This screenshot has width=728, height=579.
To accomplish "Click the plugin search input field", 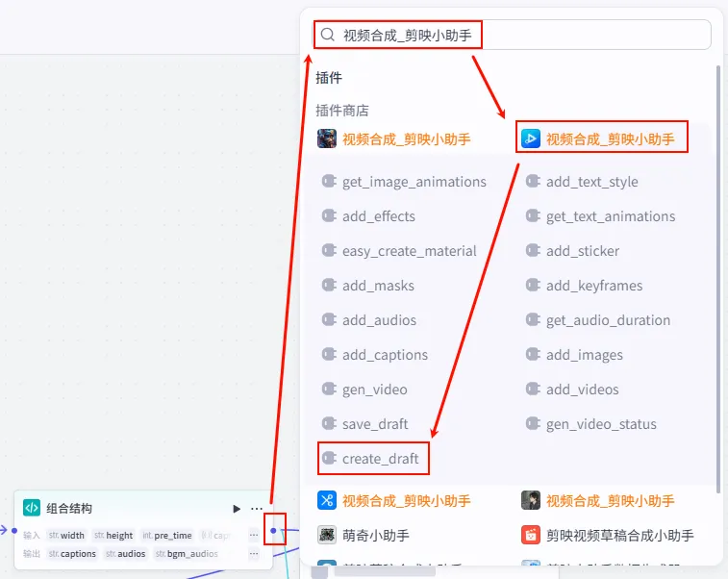I will click(x=512, y=35).
